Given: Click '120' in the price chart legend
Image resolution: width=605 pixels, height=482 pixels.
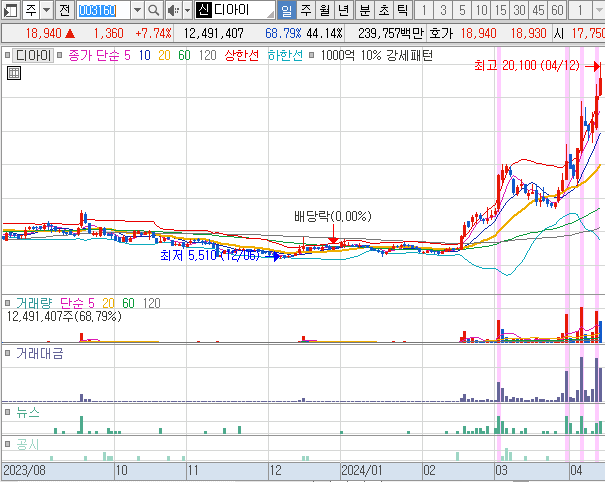Looking at the screenshot, I should 207,55.
